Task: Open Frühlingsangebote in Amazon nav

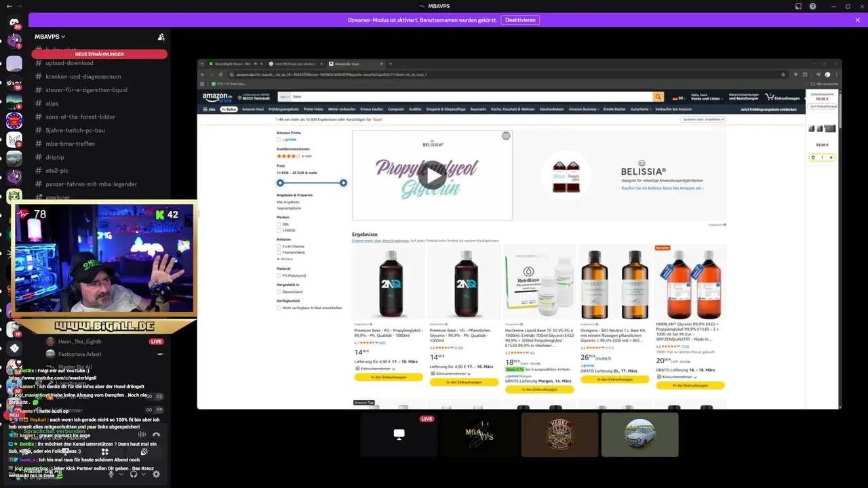Action: coord(283,109)
